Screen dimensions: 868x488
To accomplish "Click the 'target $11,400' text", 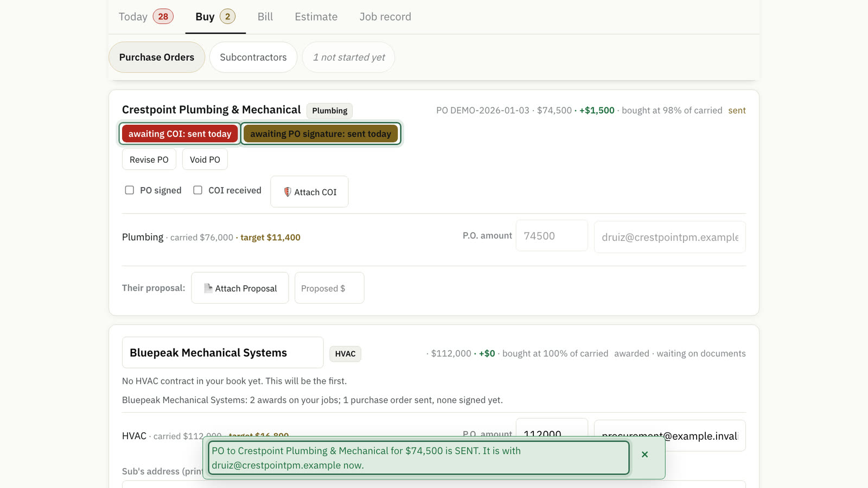I will point(270,237).
